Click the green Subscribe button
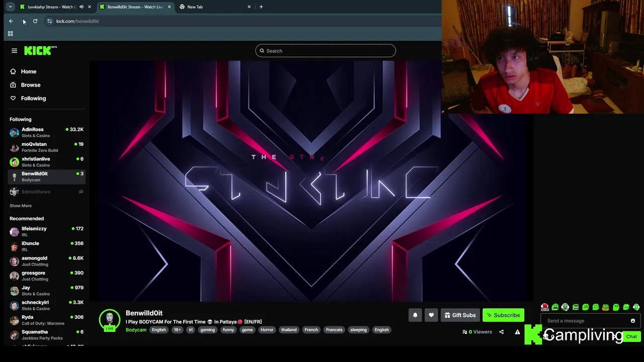This screenshot has width=644, height=362. (503, 315)
